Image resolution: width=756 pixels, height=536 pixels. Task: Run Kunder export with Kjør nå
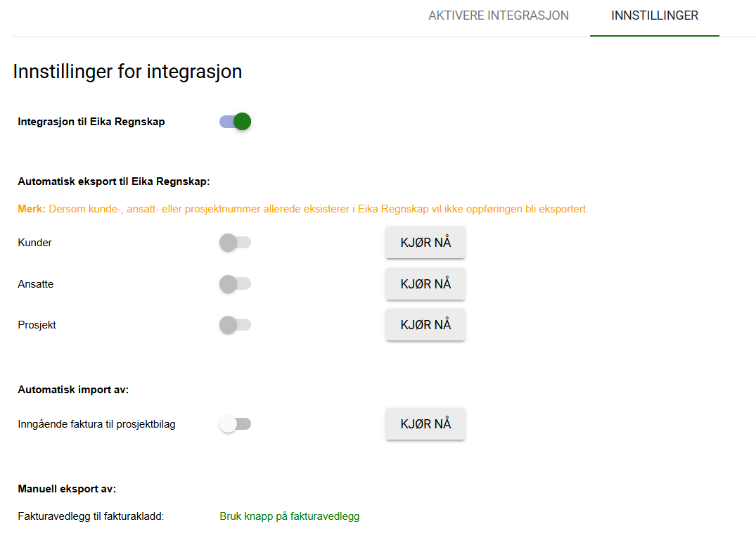425,243
